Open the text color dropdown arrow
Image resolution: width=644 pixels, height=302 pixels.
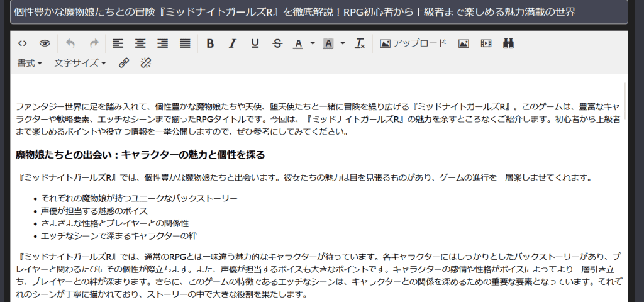pyautogui.click(x=313, y=43)
